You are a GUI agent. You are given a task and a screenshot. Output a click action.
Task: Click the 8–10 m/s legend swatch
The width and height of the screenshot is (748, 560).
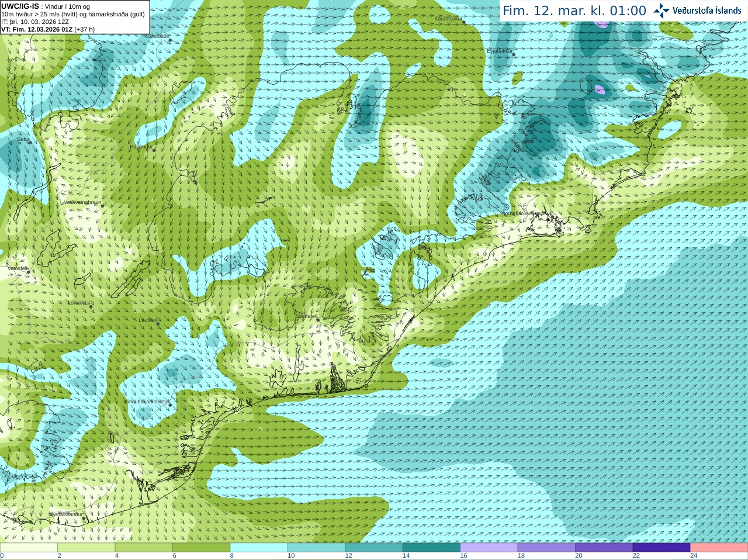tap(259, 548)
